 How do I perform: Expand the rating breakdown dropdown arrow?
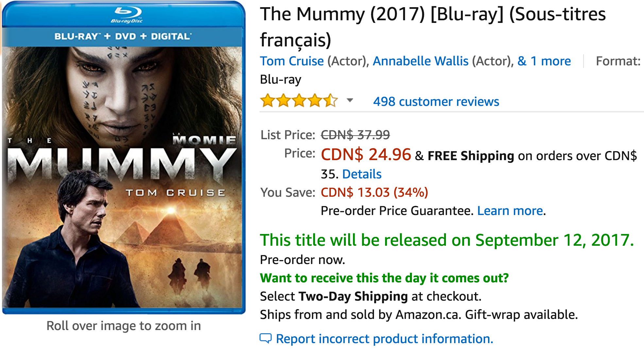350,100
